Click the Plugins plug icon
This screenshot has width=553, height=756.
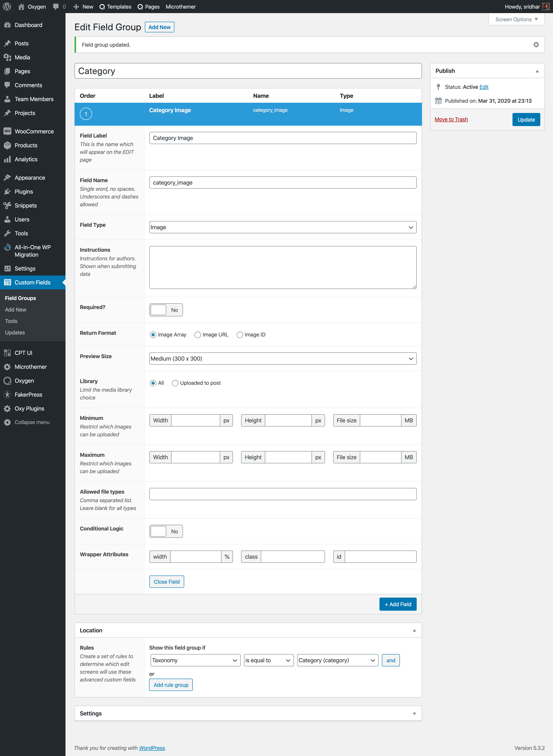tap(7, 191)
